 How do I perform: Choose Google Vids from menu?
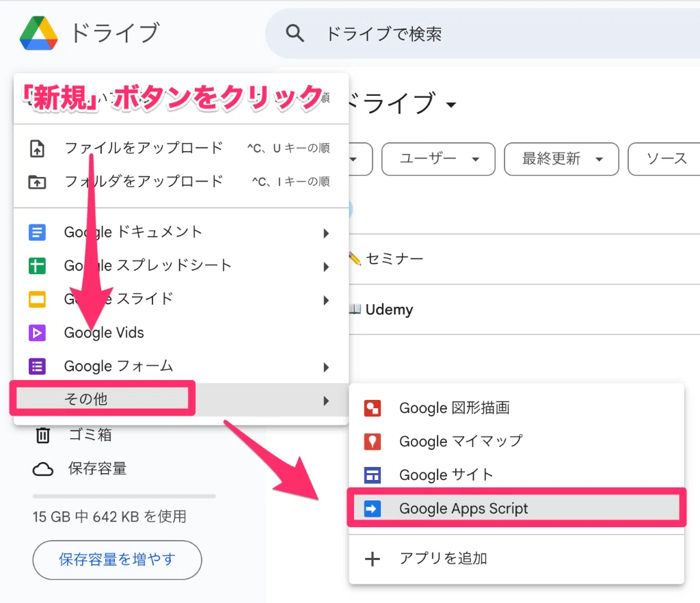coord(180,333)
